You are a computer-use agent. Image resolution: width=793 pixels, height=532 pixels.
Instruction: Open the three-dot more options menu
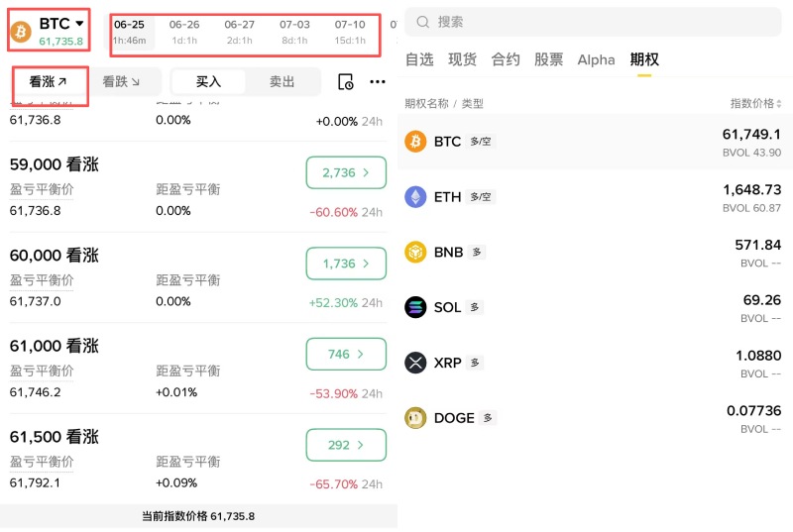click(x=378, y=82)
